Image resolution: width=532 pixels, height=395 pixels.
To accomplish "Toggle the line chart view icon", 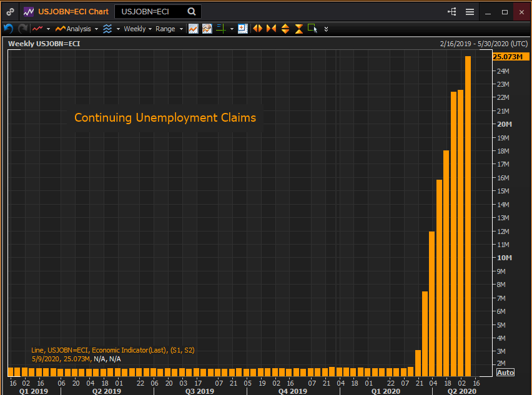I will coord(194,29).
